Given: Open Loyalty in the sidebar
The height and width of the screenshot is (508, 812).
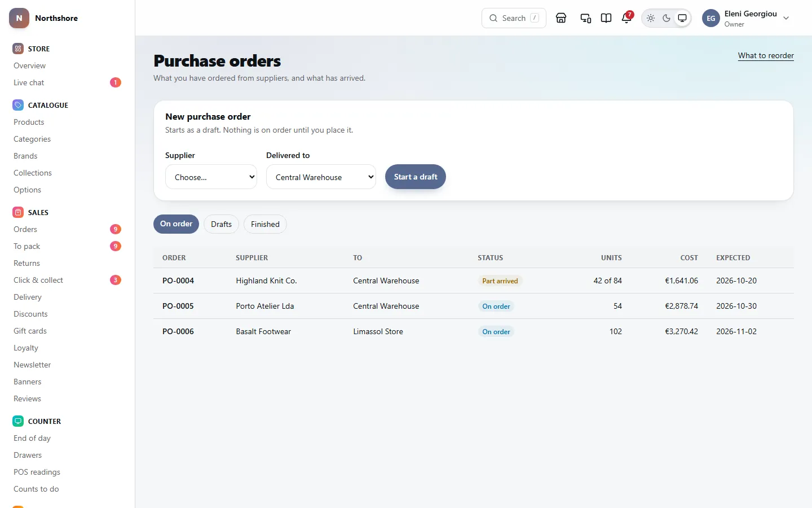Looking at the screenshot, I should pos(26,348).
